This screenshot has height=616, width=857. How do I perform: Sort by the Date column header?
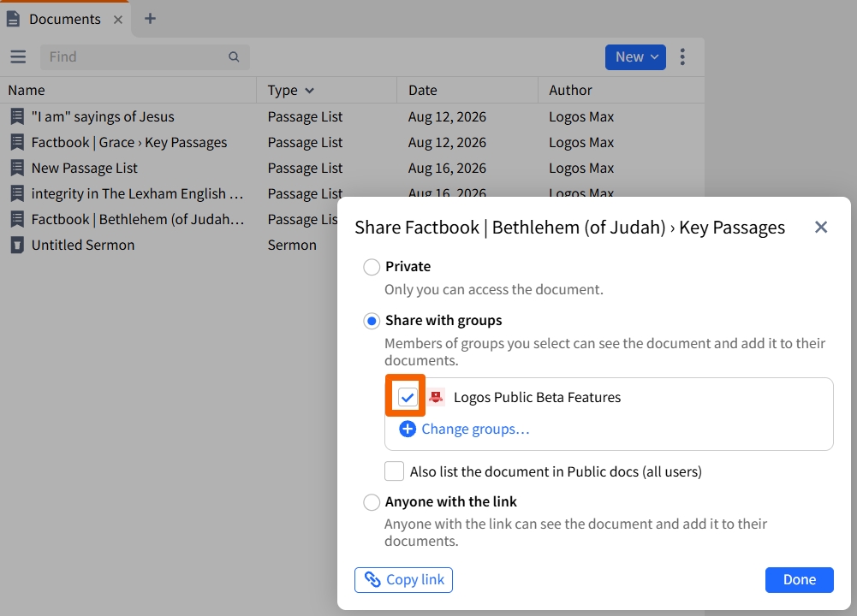422,90
